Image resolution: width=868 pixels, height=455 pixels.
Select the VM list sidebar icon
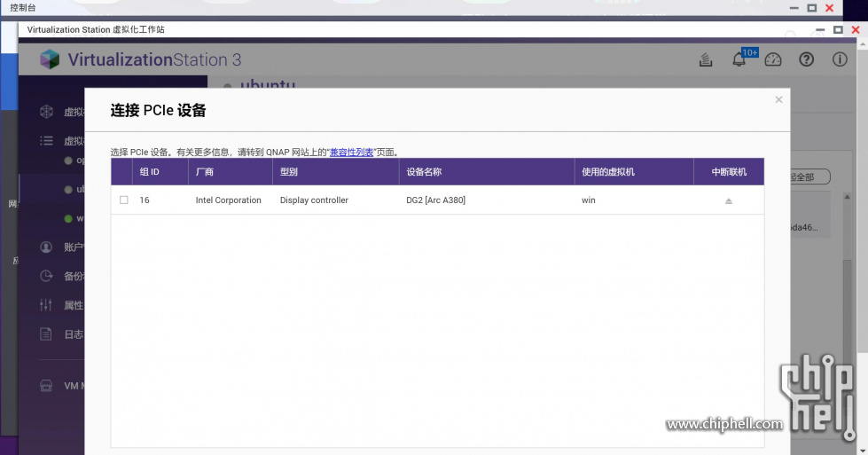click(x=46, y=141)
